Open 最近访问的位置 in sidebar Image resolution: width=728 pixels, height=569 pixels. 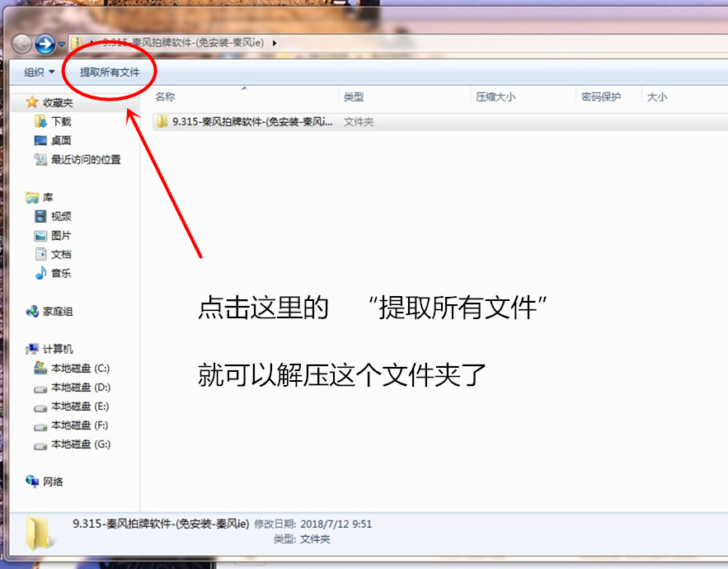coord(85,159)
